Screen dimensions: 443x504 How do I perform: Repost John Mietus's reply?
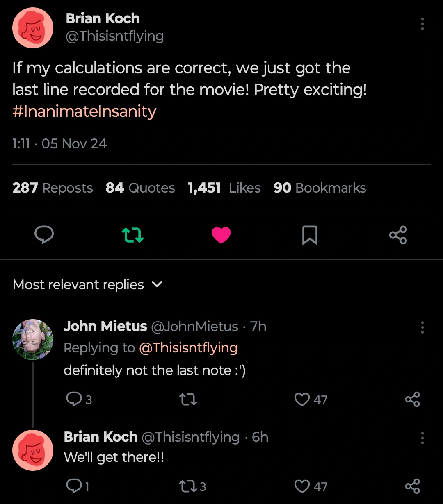(x=188, y=400)
